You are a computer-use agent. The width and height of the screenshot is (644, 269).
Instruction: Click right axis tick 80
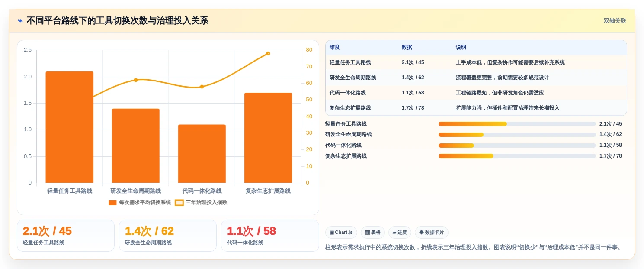pyautogui.click(x=309, y=50)
